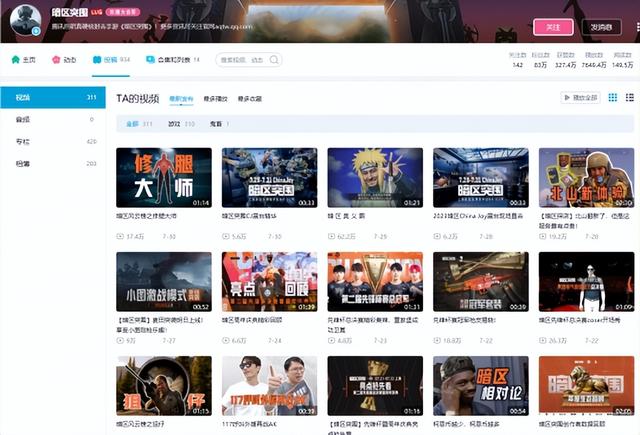Open the 暗区突围 profile avatar
Screen dimensions: 640x435
click(x=25, y=20)
